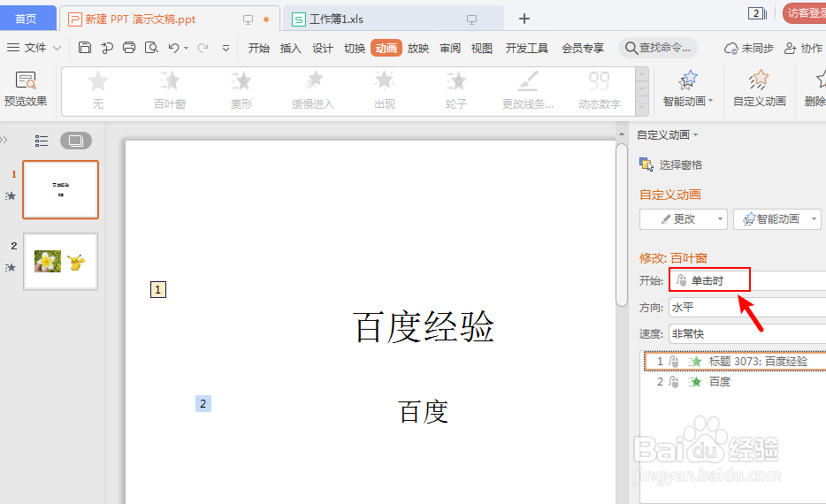Open the 开始 ribbon tab

[x=258, y=49]
